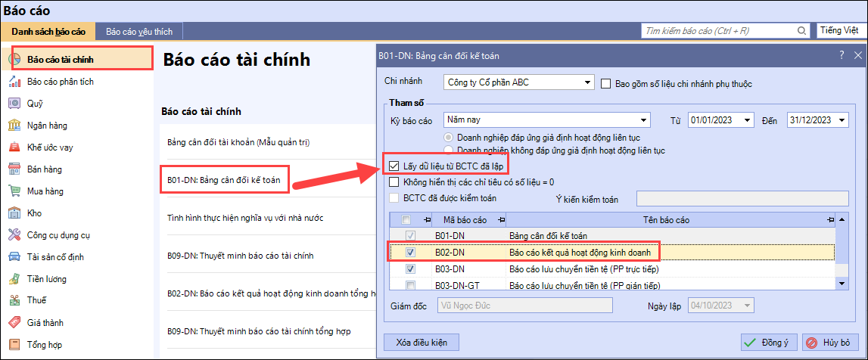Click the Quỹ sidebar icon
This screenshot has height=360, width=868.
[14, 104]
